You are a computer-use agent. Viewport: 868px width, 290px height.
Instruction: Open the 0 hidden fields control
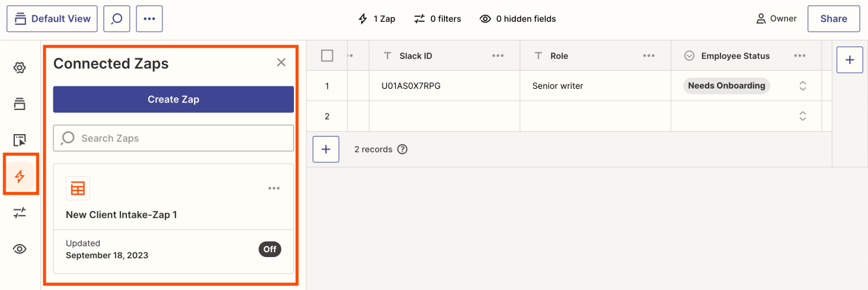pyautogui.click(x=518, y=19)
